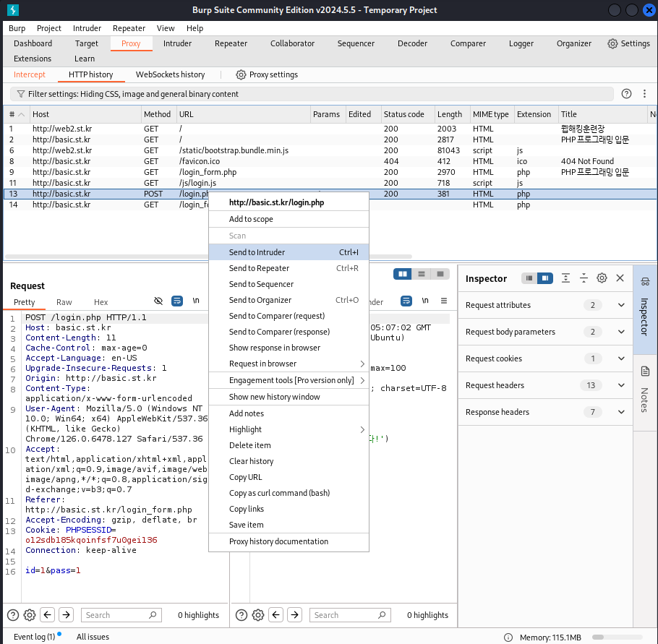Click Add to scope in context menu
Viewport: 658px width, 644px height.
(x=289, y=219)
